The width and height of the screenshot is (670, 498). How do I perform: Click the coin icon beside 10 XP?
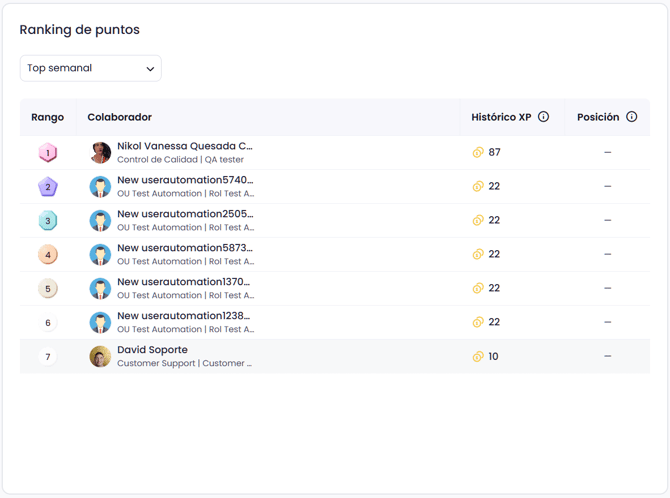point(478,357)
